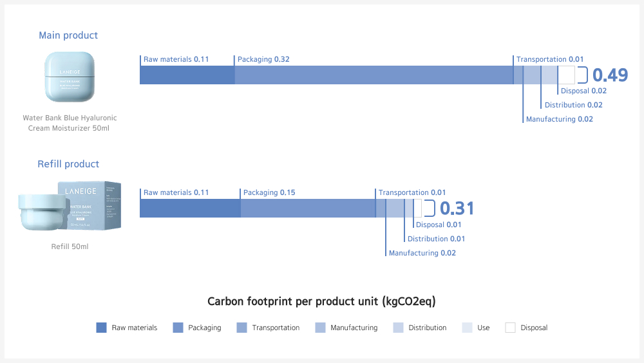This screenshot has width=644, height=363.
Task: Select the Disposal legend swatch
Action: (510, 327)
